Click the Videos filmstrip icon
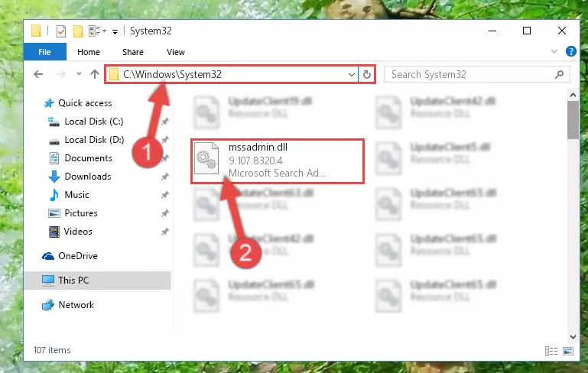 tap(54, 232)
